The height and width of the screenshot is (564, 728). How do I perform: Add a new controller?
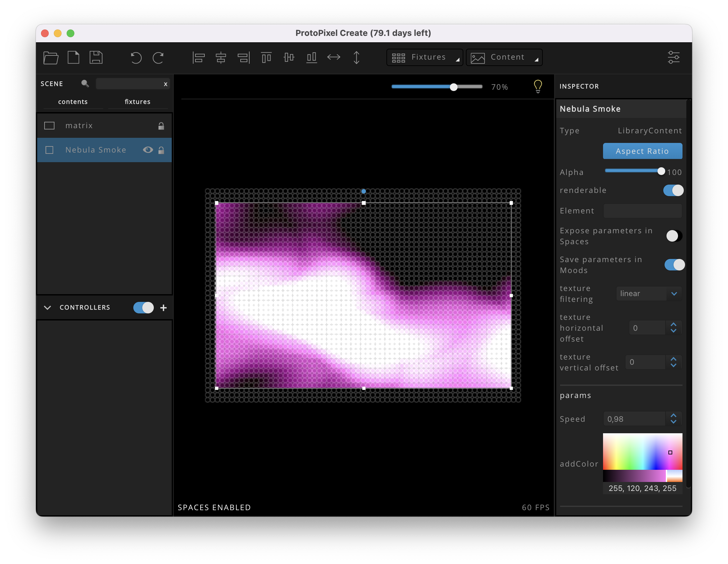coord(163,308)
